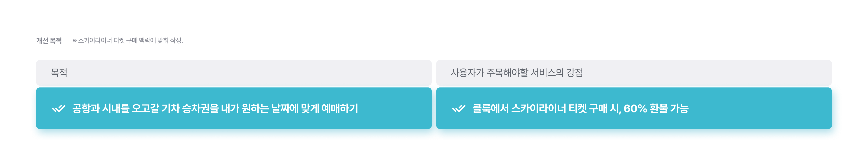Viewport: 868px width, 165px height.
Task: Click the 목적 label text
Action: point(59,73)
